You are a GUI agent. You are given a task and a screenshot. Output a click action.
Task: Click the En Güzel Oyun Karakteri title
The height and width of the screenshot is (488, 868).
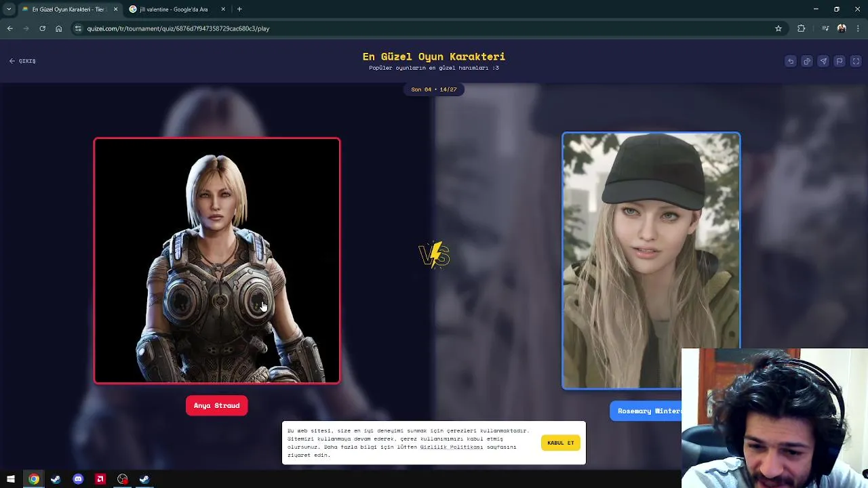tap(434, 56)
